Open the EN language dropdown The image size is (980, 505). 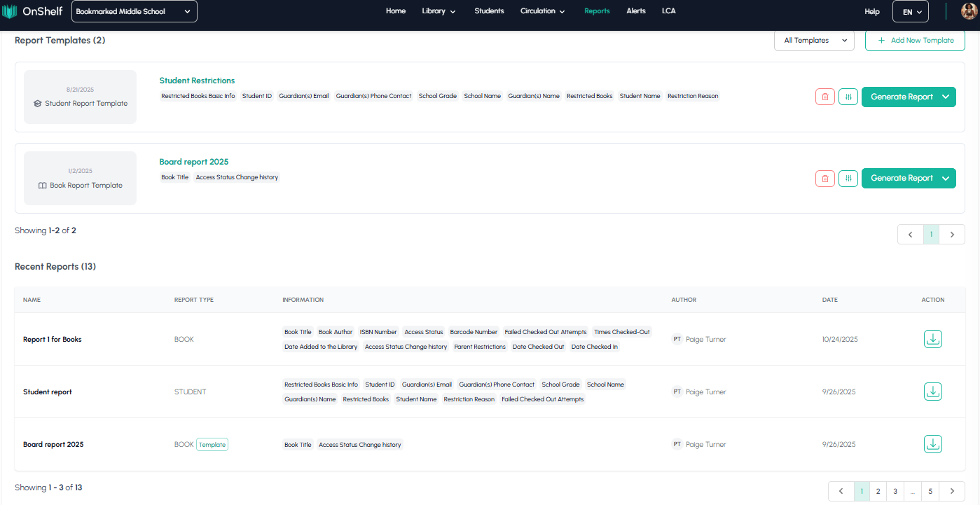click(x=910, y=12)
